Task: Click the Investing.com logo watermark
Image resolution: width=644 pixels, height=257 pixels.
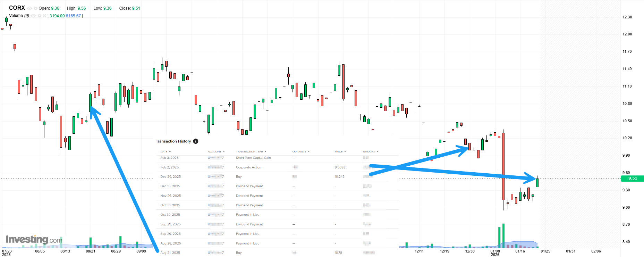Action: coord(34,240)
